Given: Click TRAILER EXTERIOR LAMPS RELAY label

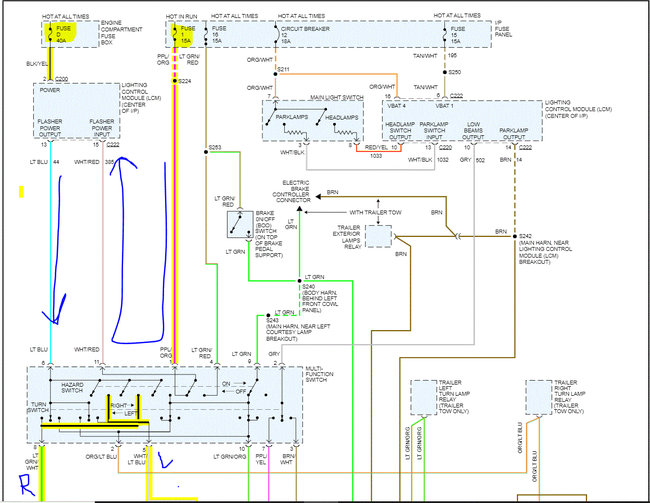Looking at the screenshot, I should [347, 237].
